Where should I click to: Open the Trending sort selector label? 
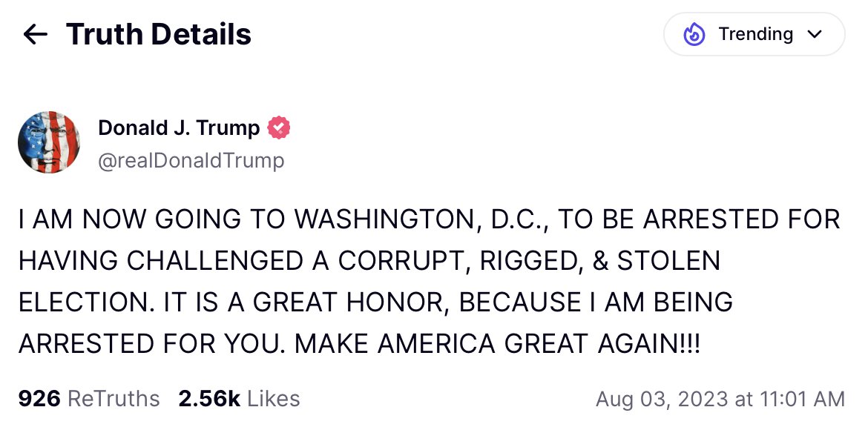[x=755, y=34]
